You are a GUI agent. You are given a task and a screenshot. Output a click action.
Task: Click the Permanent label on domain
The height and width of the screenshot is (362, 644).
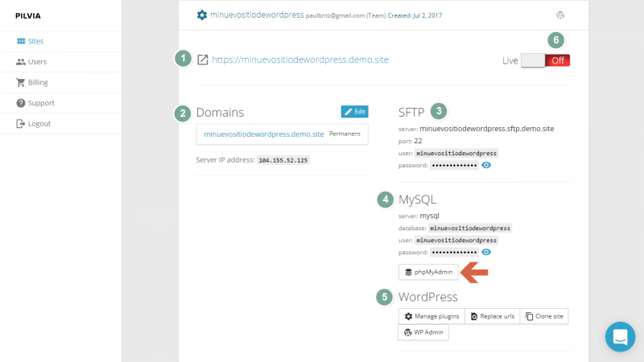point(345,134)
